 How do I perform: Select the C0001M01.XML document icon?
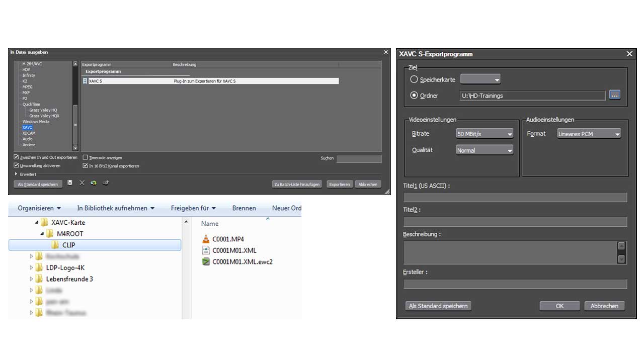coord(205,250)
